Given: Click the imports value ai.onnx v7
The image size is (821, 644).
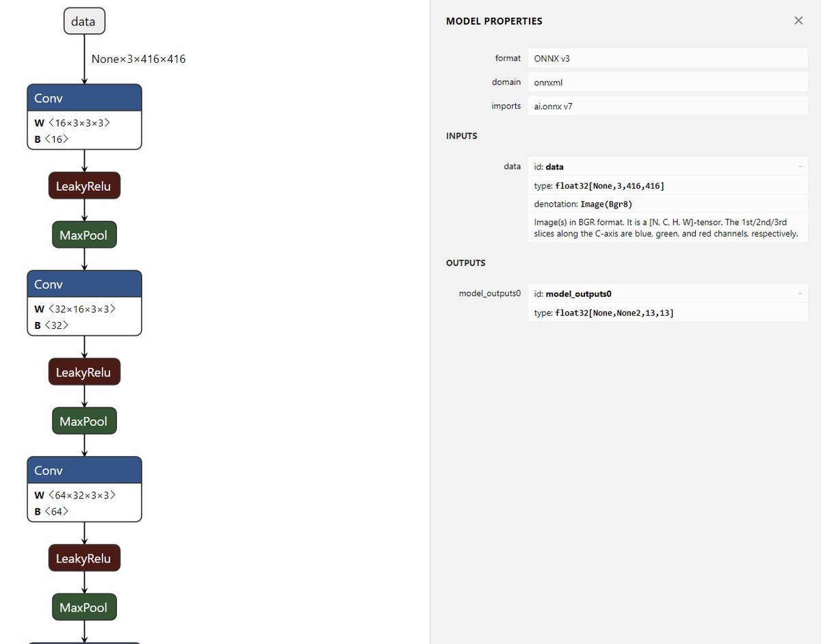Looking at the screenshot, I should [668, 106].
